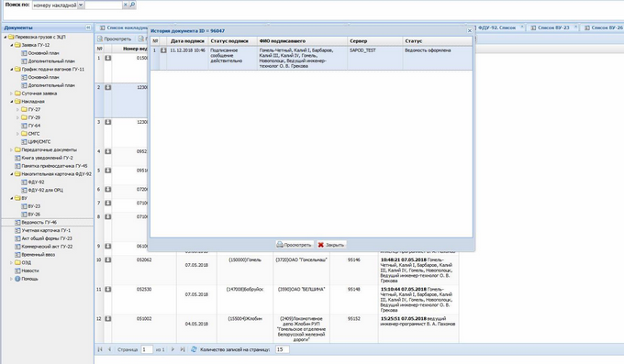The height and width of the screenshot is (364, 624).
Task: Click download icon in list row 7
Action: 108,204
